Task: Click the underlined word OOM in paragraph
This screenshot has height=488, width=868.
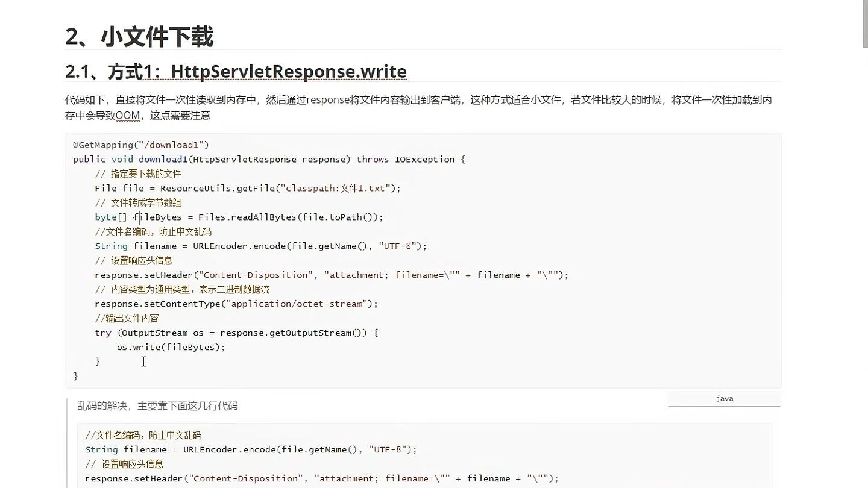Action: 127,116
